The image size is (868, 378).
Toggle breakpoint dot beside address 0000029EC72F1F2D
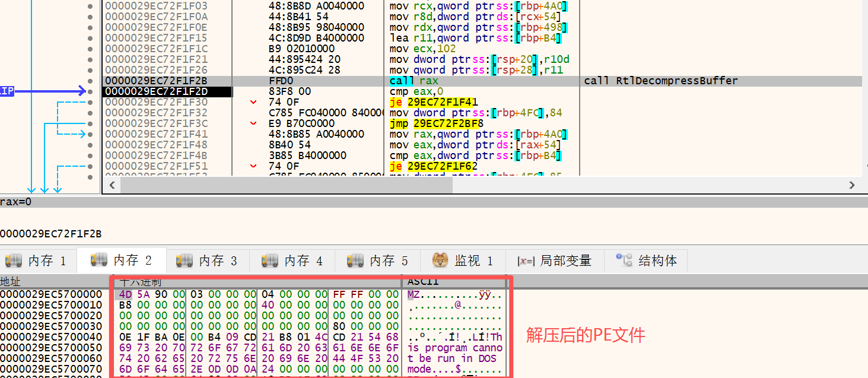point(90,91)
